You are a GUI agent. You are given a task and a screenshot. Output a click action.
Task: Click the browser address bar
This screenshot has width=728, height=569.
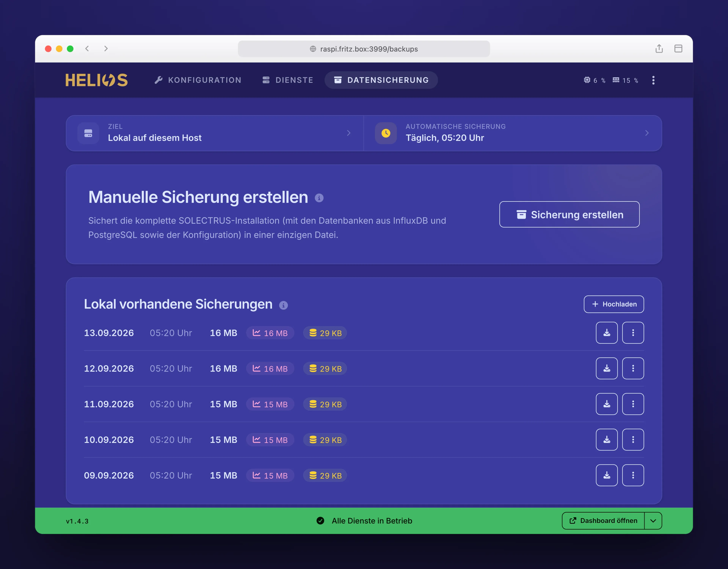[364, 49]
